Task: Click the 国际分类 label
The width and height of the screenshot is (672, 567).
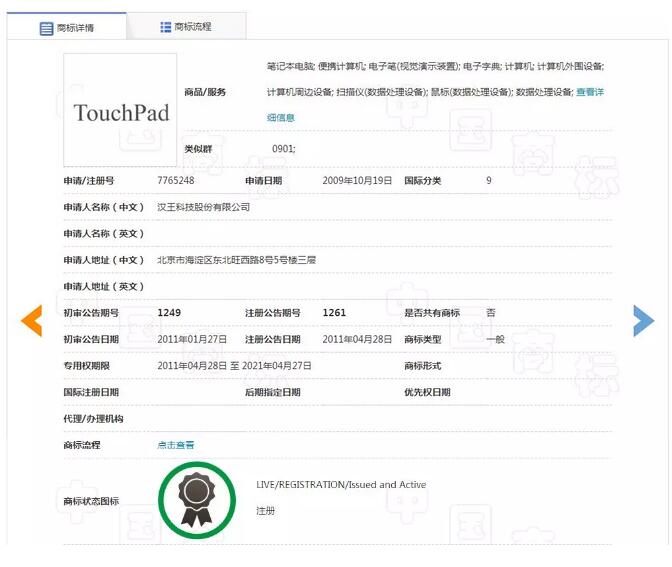Action: 423,180
